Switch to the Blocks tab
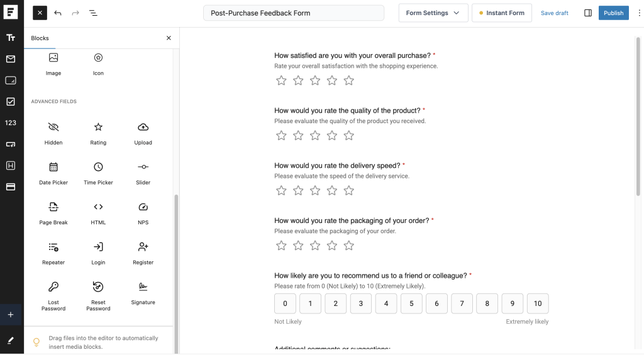Viewport: 644px width, 355px height. pyautogui.click(x=40, y=38)
